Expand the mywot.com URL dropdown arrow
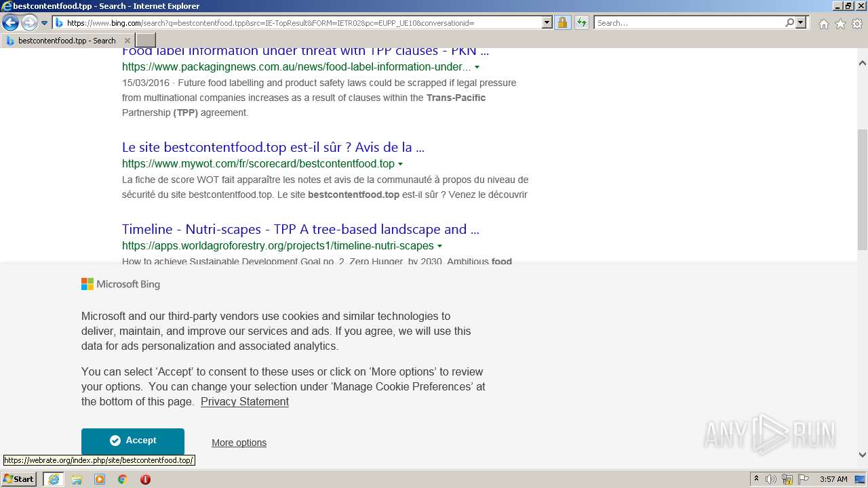 point(401,164)
